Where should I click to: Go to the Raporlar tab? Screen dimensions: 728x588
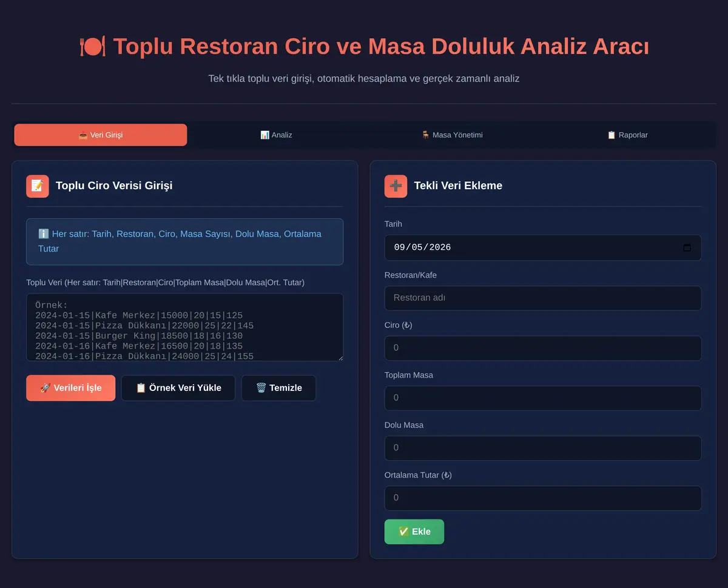627,135
